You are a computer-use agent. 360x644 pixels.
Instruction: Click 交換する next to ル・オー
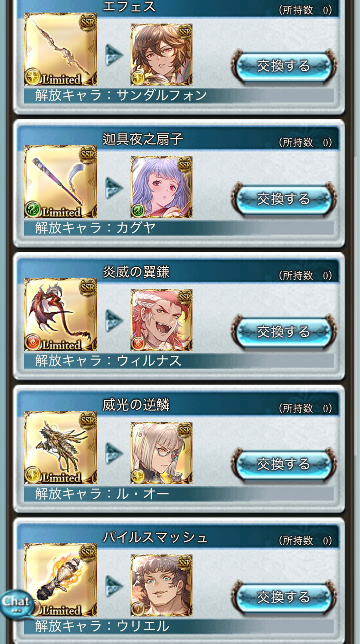[284, 465]
